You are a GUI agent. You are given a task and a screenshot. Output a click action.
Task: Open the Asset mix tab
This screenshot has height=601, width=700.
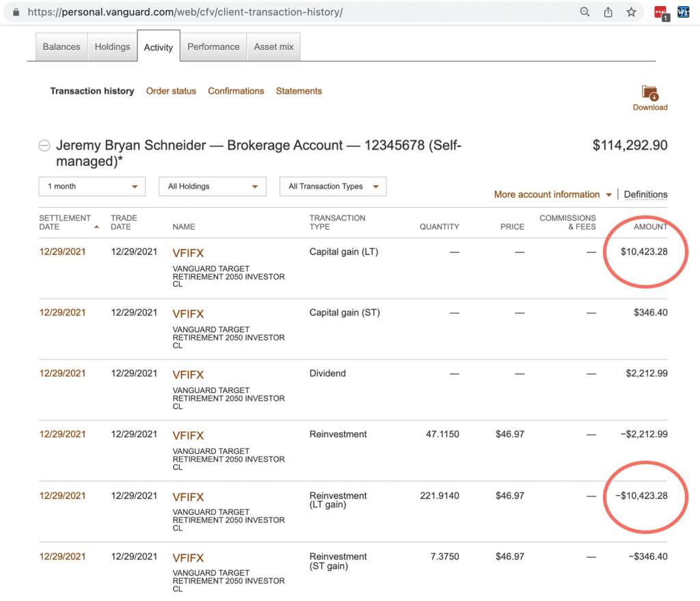click(273, 47)
